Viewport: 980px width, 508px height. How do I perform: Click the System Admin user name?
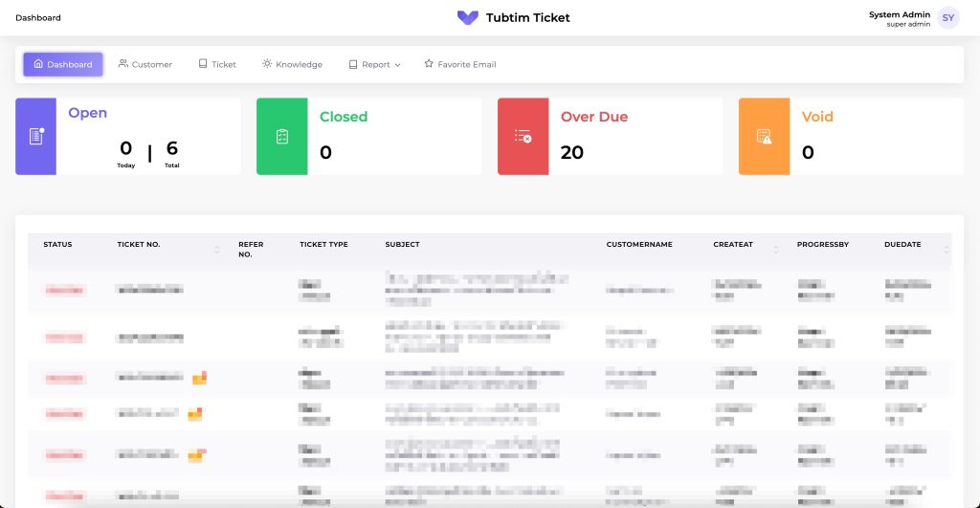[x=899, y=14]
